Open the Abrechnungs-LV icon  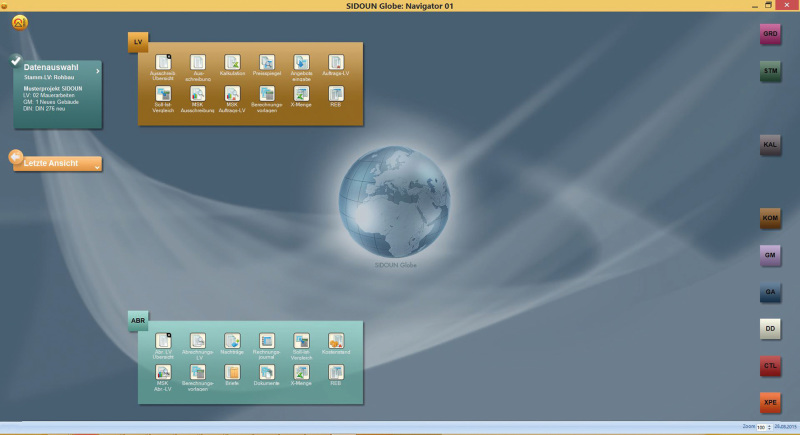197,341
